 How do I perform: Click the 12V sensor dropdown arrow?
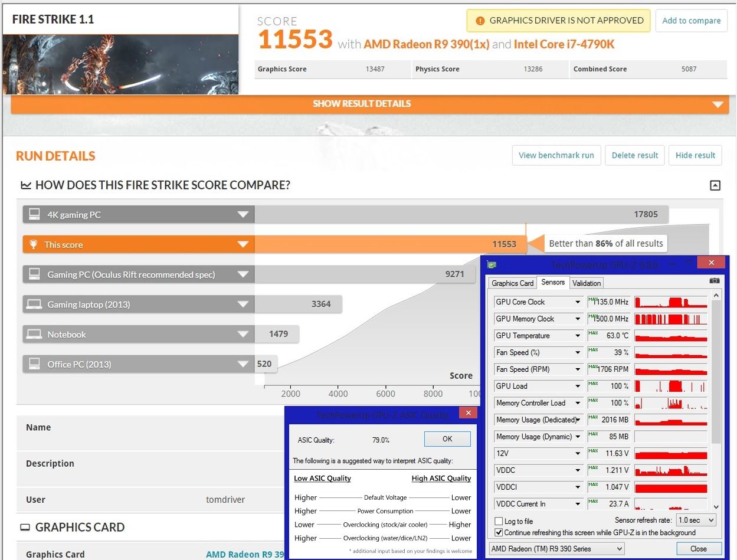click(578, 454)
